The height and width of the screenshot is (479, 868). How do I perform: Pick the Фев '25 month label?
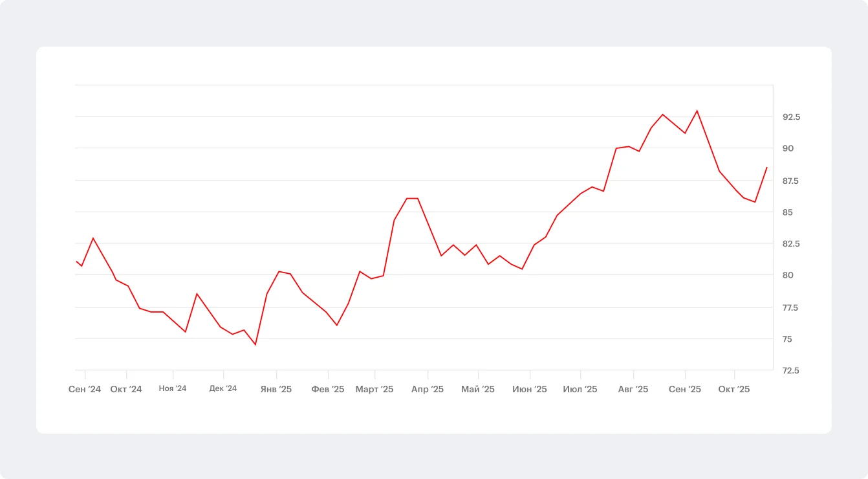[328, 389]
